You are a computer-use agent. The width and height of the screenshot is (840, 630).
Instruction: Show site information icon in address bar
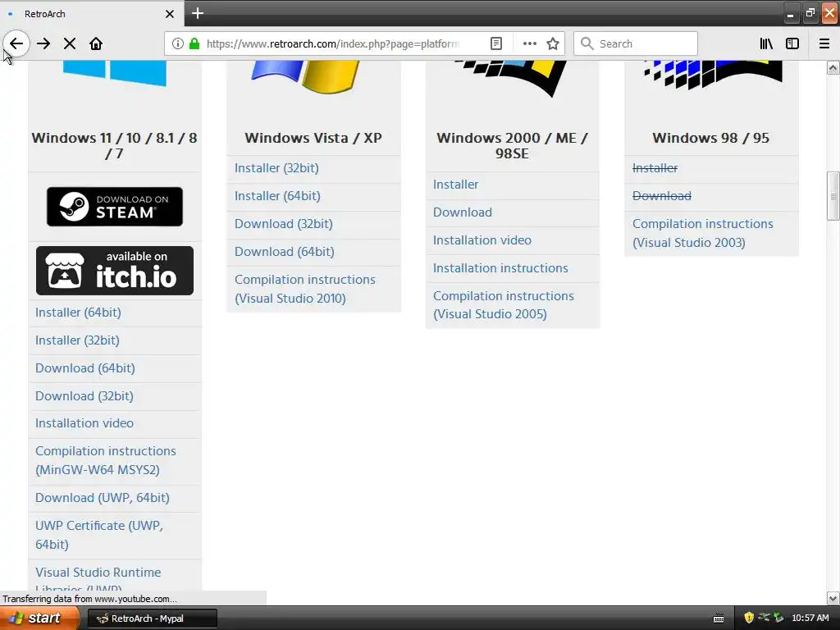tap(178, 43)
